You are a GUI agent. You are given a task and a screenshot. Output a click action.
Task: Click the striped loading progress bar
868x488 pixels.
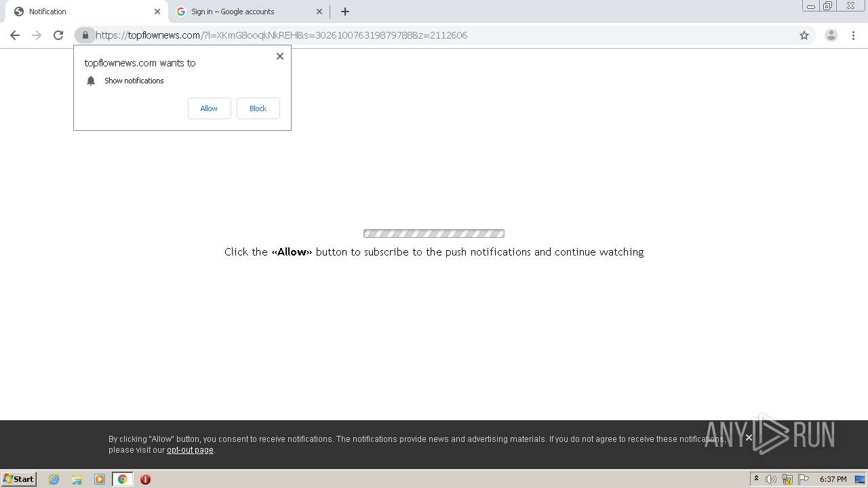click(434, 234)
